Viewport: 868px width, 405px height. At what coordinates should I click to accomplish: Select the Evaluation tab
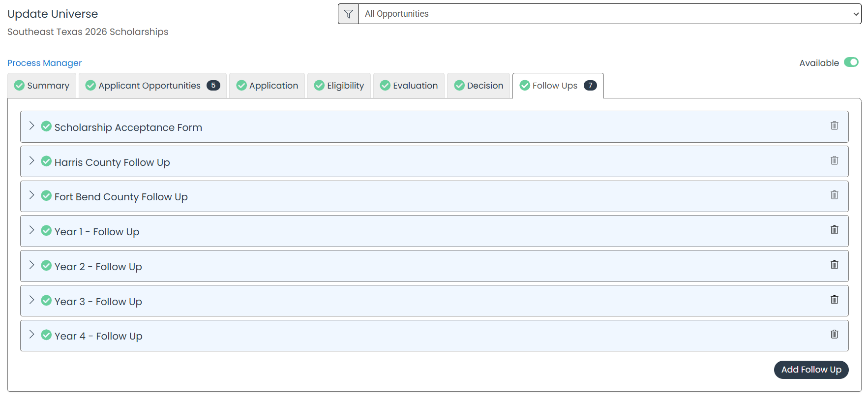pos(409,86)
